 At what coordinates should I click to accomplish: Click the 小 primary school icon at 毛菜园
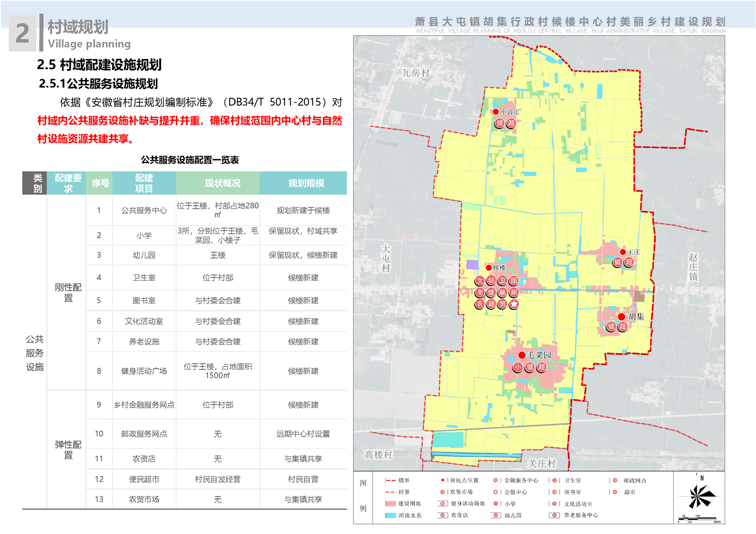[518, 367]
